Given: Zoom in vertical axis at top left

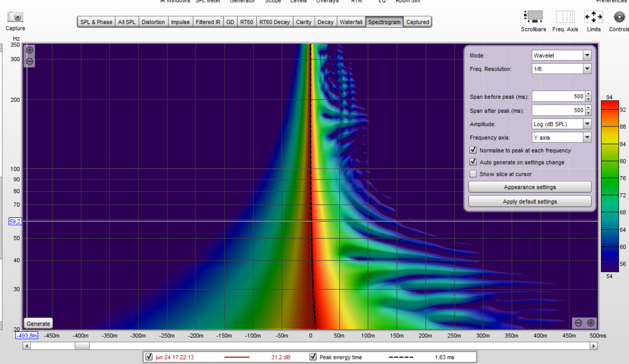Looking at the screenshot, I should pyautogui.click(x=30, y=50).
